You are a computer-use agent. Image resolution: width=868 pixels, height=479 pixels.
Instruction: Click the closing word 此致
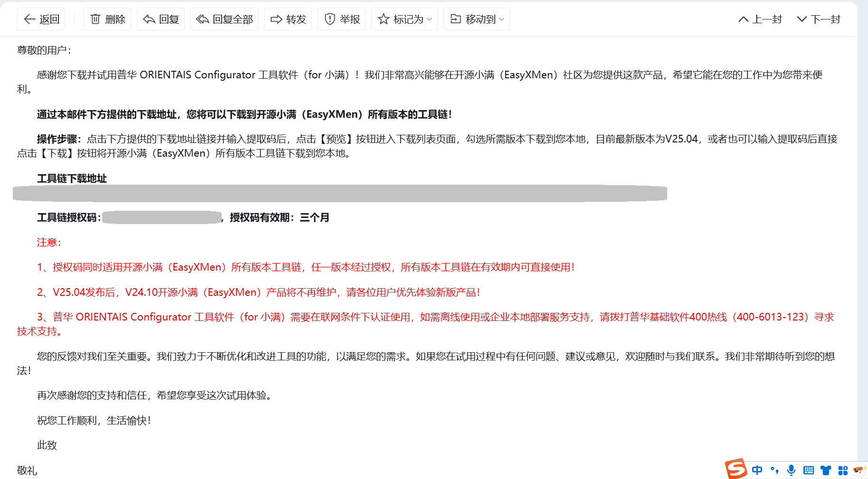pyautogui.click(x=47, y=445)
